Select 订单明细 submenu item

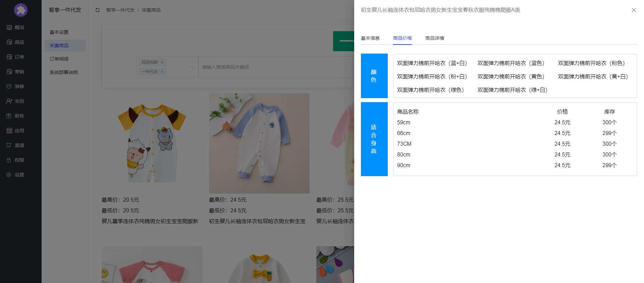65,59
